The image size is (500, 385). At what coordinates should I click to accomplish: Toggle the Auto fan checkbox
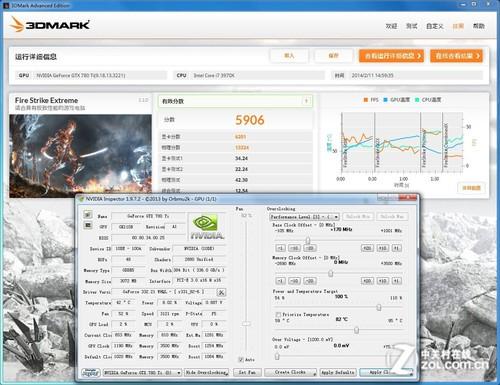(241, 359)
